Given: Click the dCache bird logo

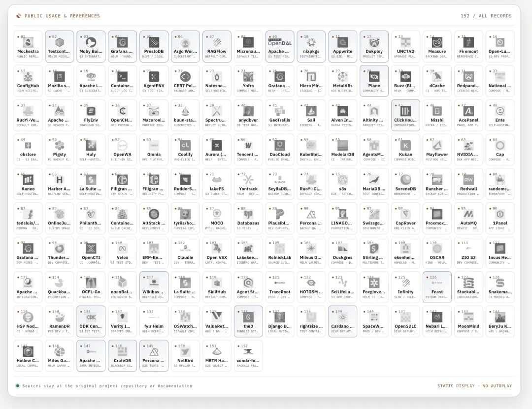Looking at the screenshot, I should [x=437, y=77].
